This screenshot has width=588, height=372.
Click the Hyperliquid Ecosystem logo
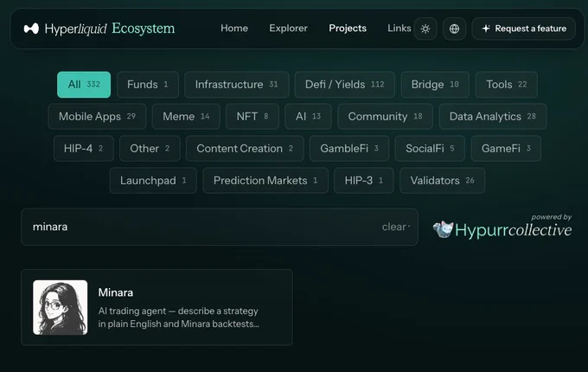[99, 29]
